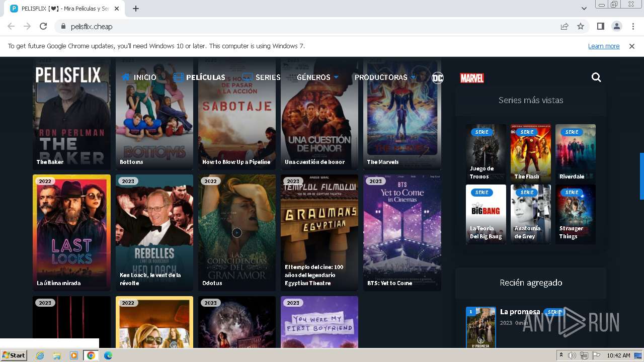
Task: Open BTS: Yet to Come poster
Action: (x=402, y=233)
